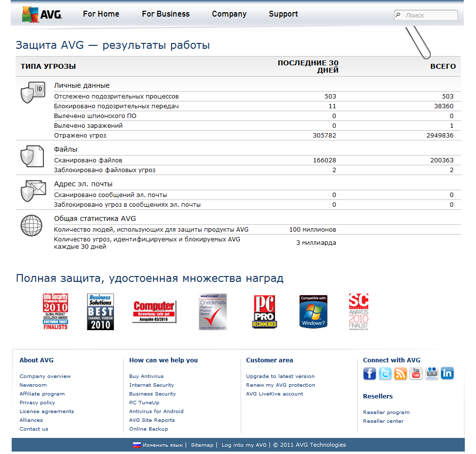
Task: Open the RSS feed icon
Action: click(400, 373)
